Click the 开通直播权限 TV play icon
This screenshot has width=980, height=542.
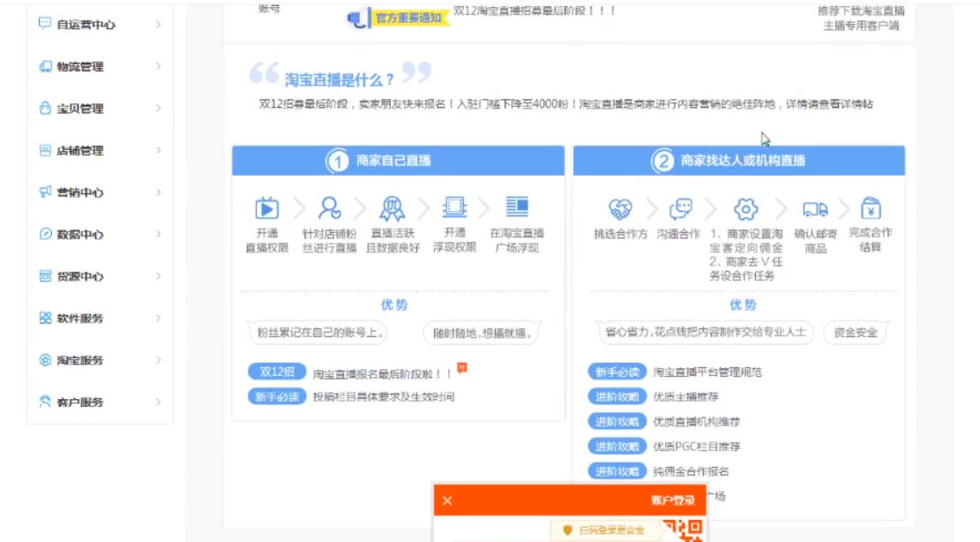[266, 208]
